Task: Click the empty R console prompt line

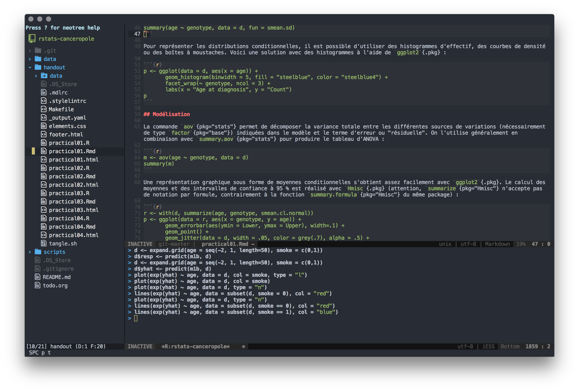Action: tap(136, 318)
